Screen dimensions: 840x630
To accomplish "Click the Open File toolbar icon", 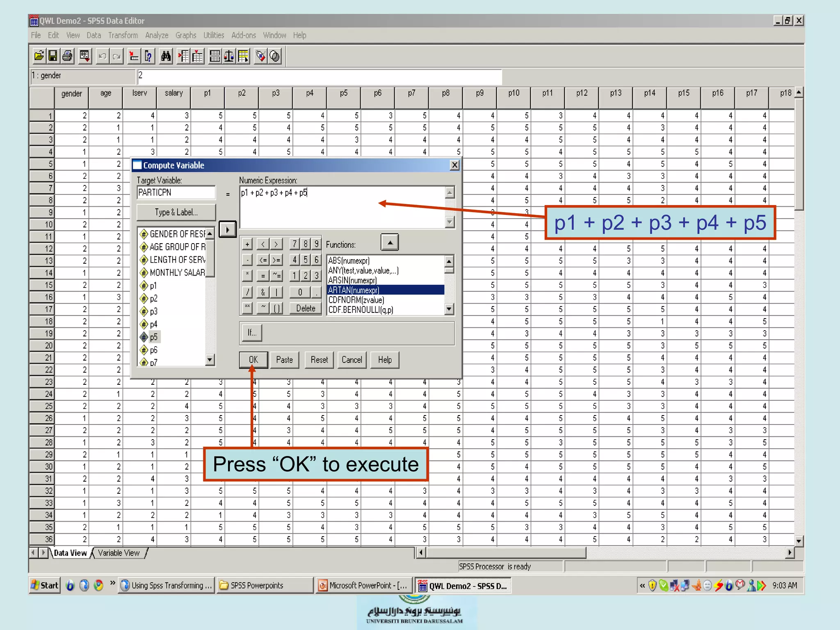I will [39, 56].
